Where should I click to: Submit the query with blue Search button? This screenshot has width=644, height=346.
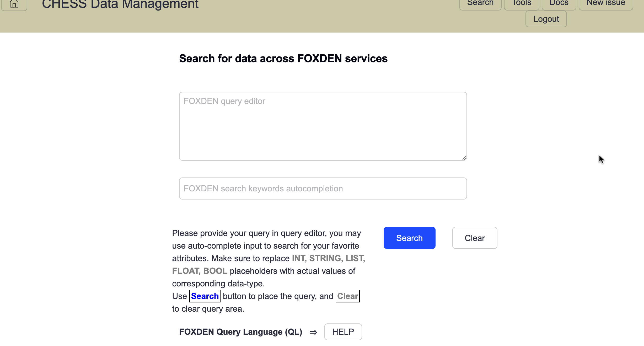click(x=409, y=238)
